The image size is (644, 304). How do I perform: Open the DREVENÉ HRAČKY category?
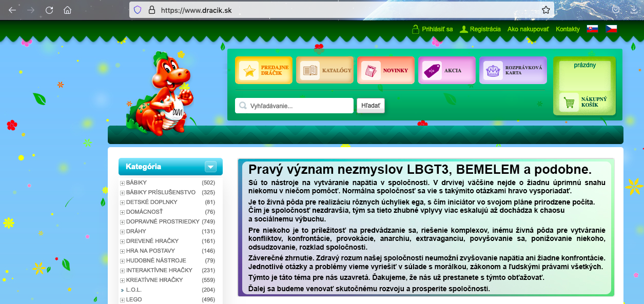point(152,241)
